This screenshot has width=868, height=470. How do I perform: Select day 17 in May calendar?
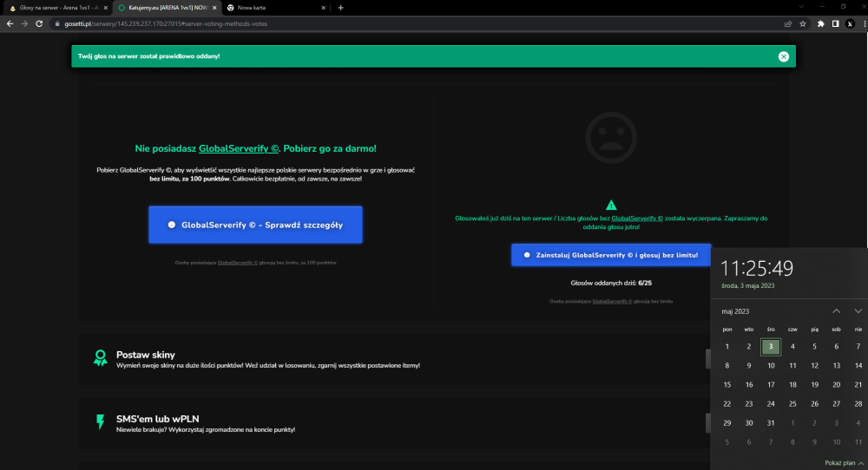[771, 385]
